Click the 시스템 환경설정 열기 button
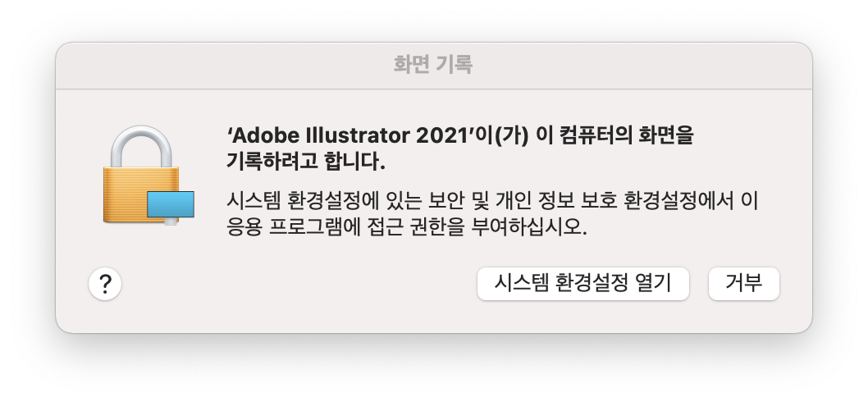868x402 pixels. [x=583, y=284]
